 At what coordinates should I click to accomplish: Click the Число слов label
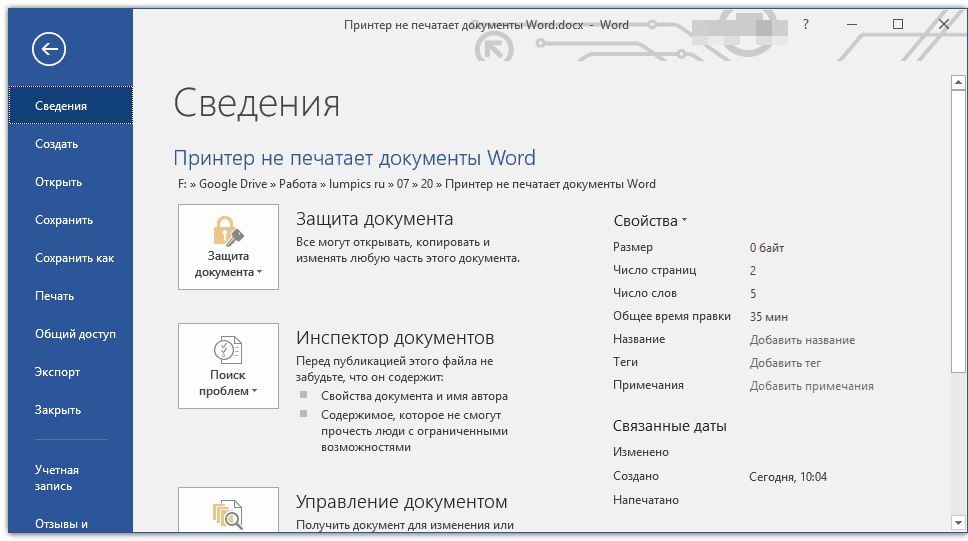[645, 293]
